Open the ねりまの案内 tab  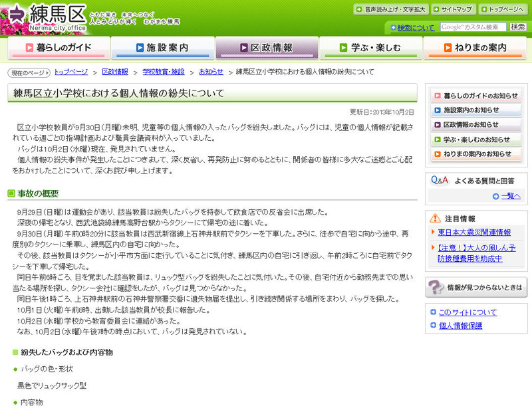pyautogui.click(x=475, y=48)
